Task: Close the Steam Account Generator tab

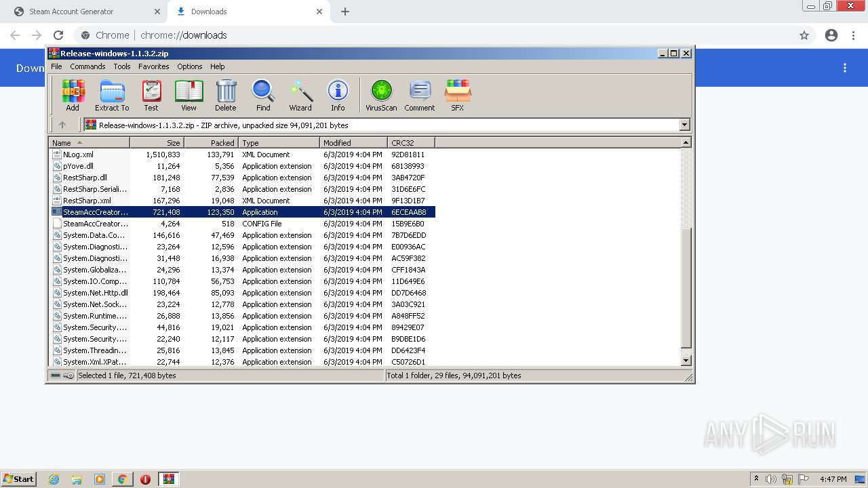Action: [157, 12]
